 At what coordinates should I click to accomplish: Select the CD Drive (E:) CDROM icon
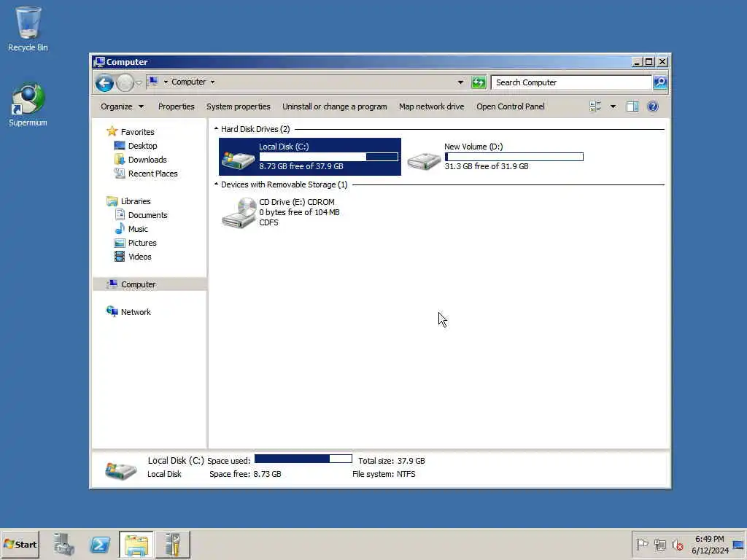pos(239,213)
